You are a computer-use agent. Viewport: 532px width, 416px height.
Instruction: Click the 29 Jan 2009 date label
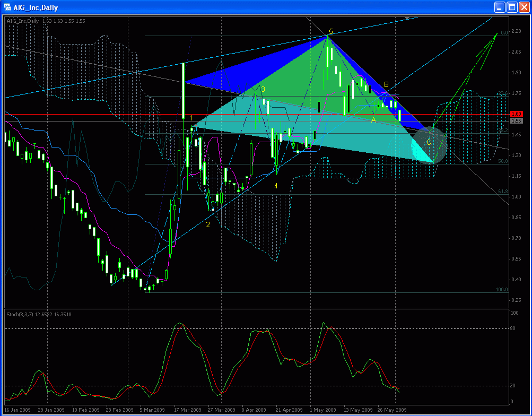point(51,410)
